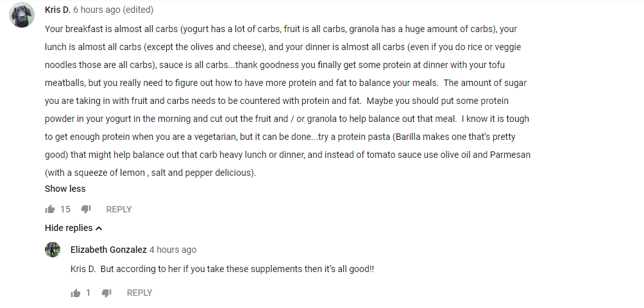Reply to Kris D.'s comment
This screenshot has width=644, height=308.
[x=119, y=209]
